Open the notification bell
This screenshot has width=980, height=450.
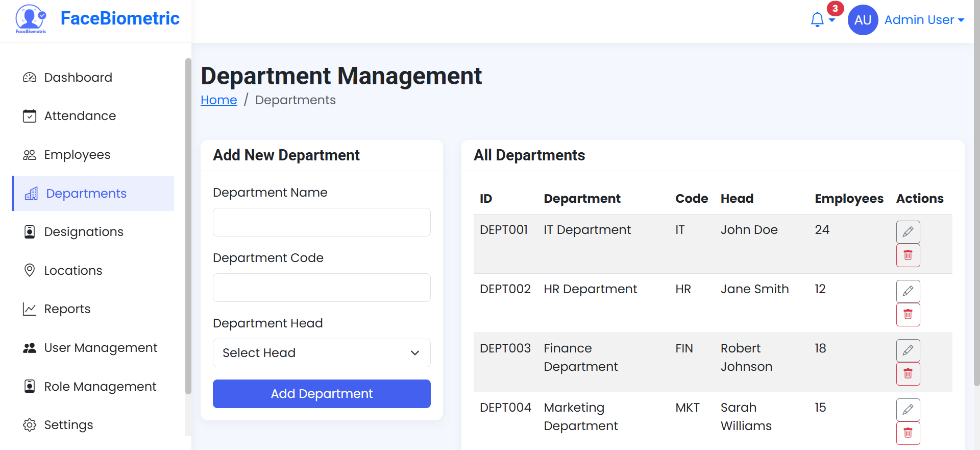click(x=817, y=19)
